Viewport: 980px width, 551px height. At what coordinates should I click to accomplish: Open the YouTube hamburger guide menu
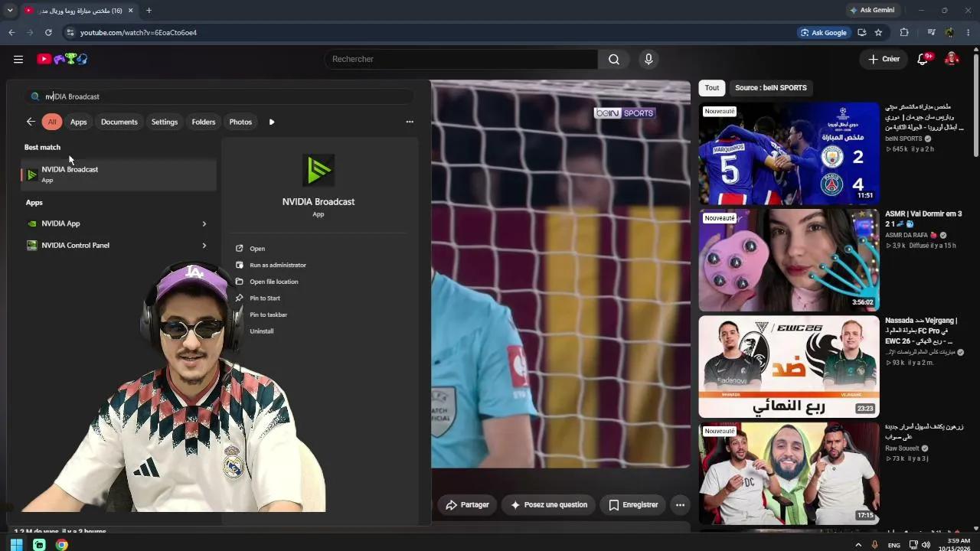click(x=18, y=59)
